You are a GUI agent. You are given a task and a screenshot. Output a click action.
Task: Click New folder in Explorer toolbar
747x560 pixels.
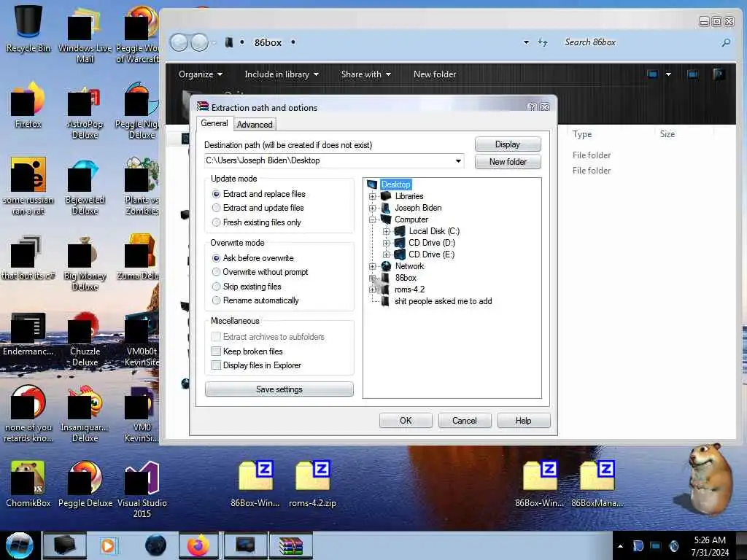coord(435,74)
